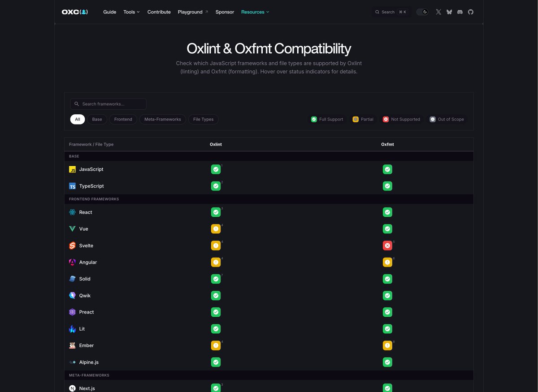This screenshot has width=538, height=392.
Task: Click the Svelte framework logo
Action: 73,246
